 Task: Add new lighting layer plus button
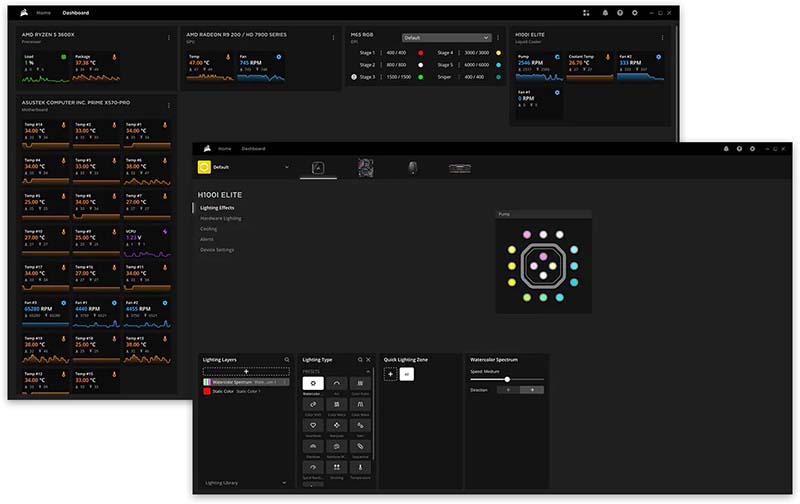tap(246, 371)
